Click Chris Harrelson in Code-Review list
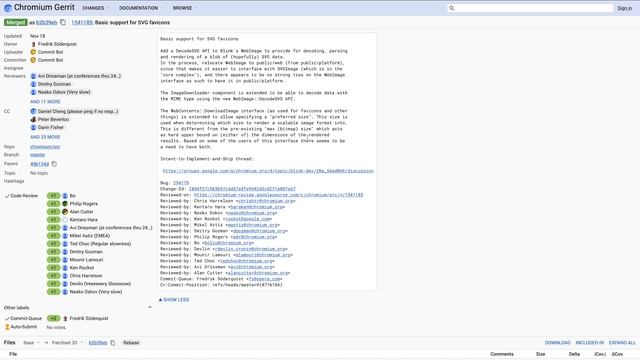 coord(86,276)
